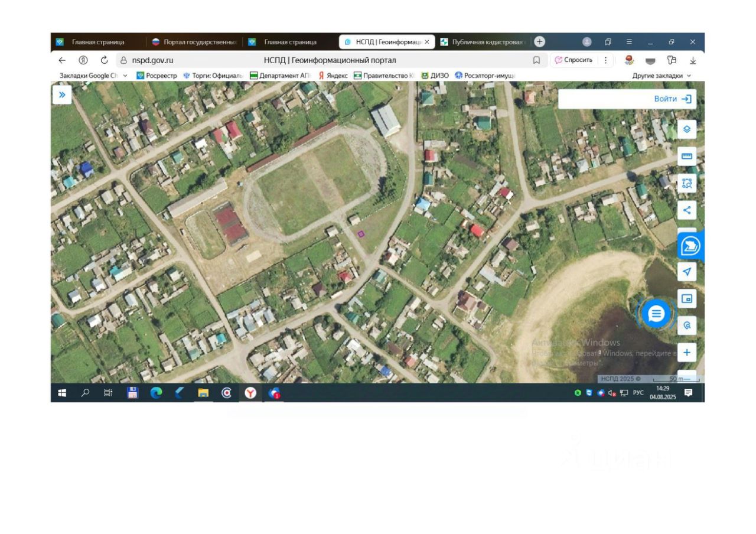This screenshot has width=756, height=534.
Task: Open the map layers panel
Action: pyautogui.click(x=686, y=129)
